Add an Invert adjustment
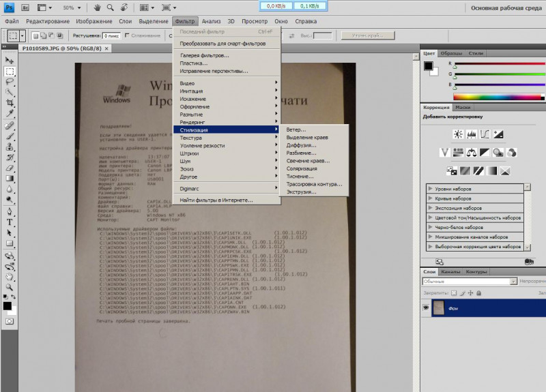The width and height of the screenshot is (546, 392). (x=452, y=171)
